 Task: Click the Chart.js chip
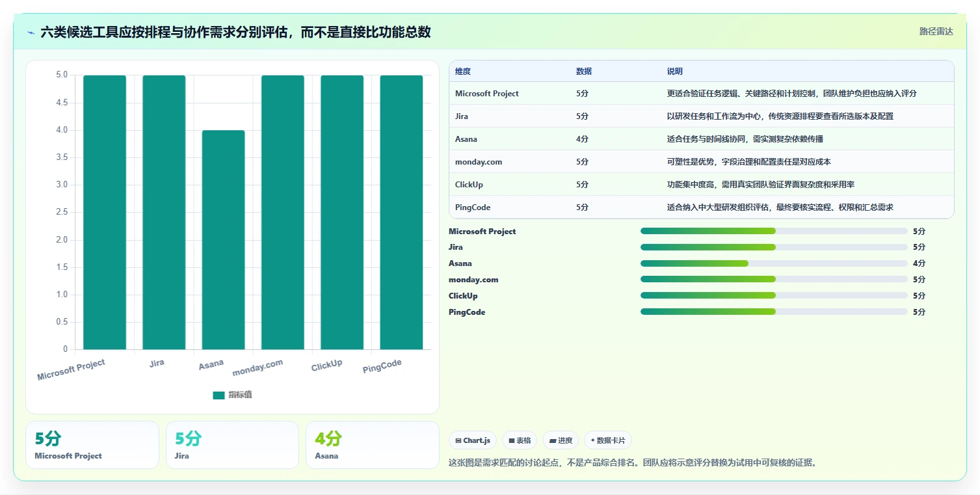coord(473,440)
